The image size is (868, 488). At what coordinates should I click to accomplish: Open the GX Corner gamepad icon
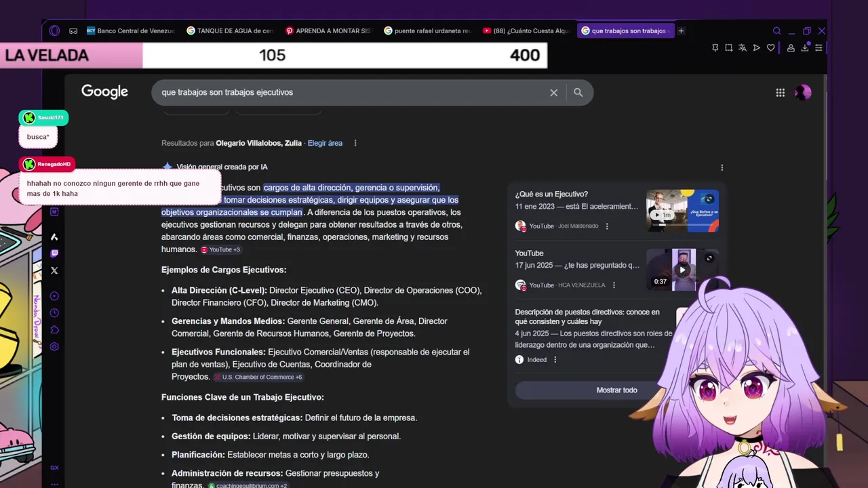click(x=73, y=30)
